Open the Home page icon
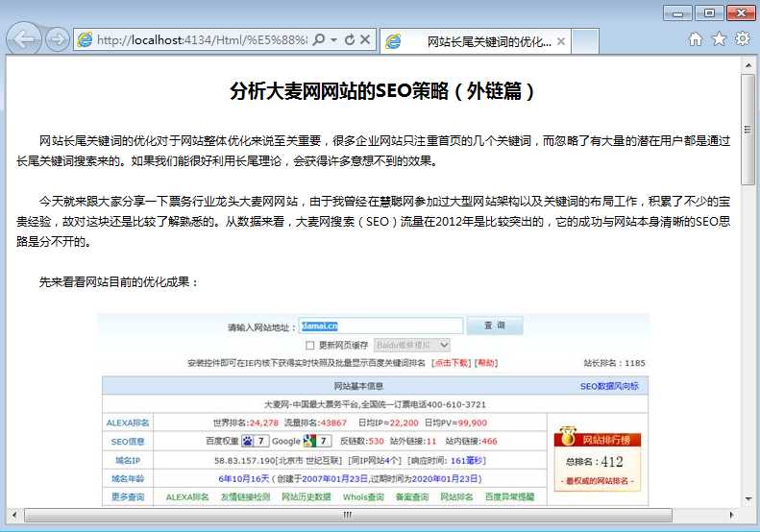 click(696, 39)
